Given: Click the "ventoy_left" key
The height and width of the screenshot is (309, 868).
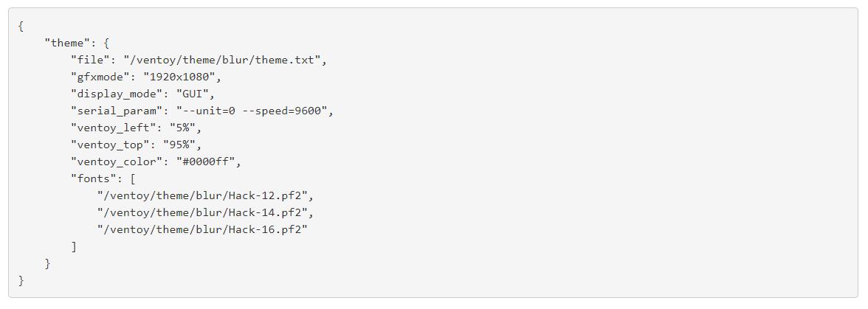Looking at the screenshot, I should click(113, 128).
